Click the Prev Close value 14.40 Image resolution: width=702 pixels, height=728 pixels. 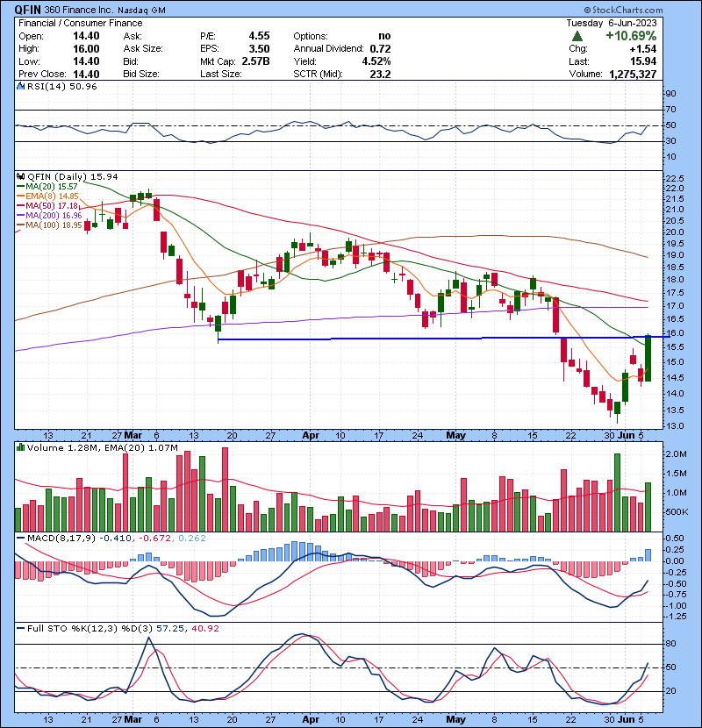(86, 75)
